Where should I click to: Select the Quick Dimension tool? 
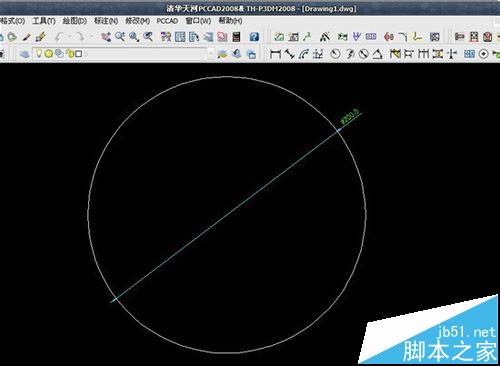pos(395,54)
